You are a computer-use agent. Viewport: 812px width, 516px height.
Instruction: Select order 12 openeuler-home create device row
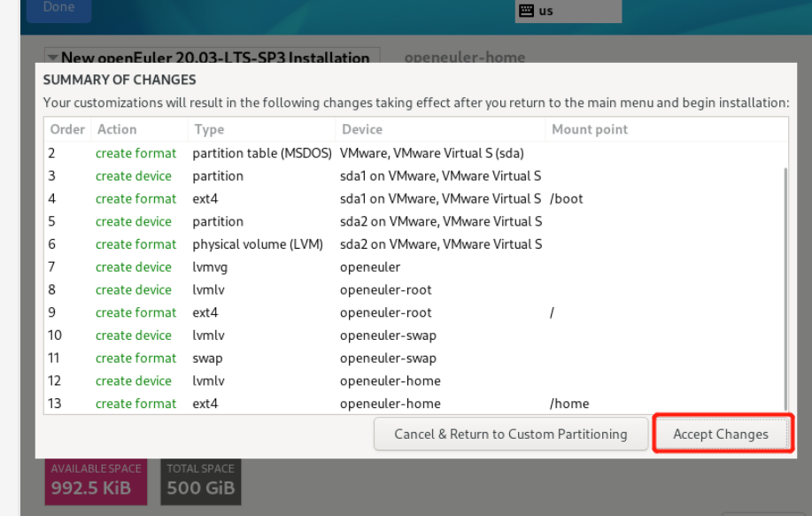(x=414, y=381)
